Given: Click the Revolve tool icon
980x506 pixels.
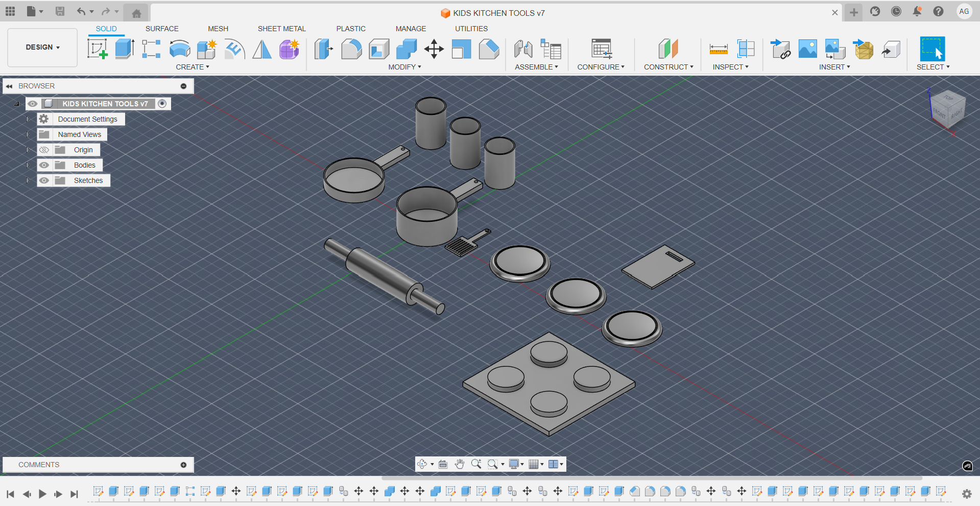Looking at the screenshot, I should pyautogui.click(x=180, y=49).
